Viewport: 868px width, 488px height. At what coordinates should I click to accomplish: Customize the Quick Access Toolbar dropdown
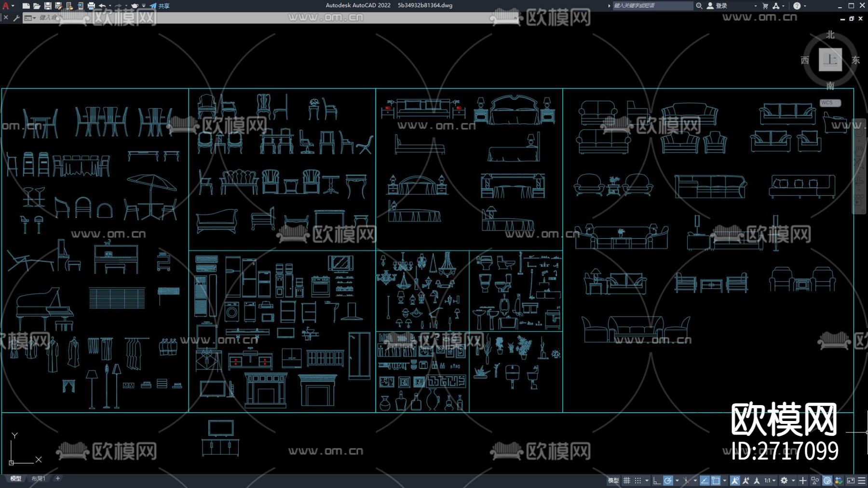144,6
